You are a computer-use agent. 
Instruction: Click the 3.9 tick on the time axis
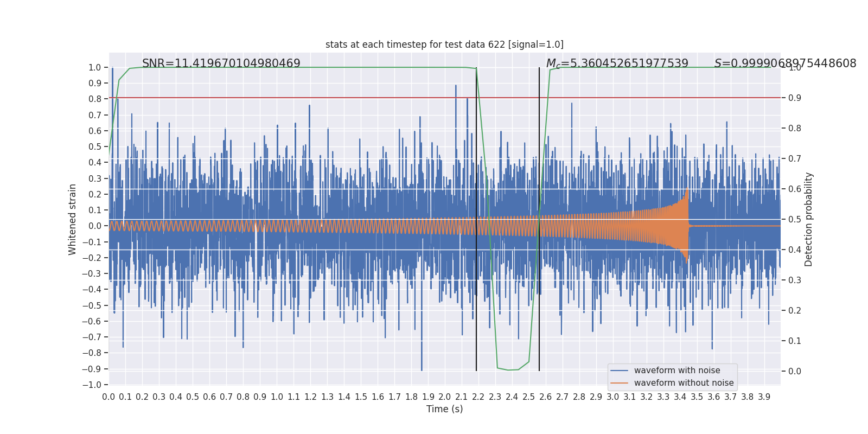[764, 397]
